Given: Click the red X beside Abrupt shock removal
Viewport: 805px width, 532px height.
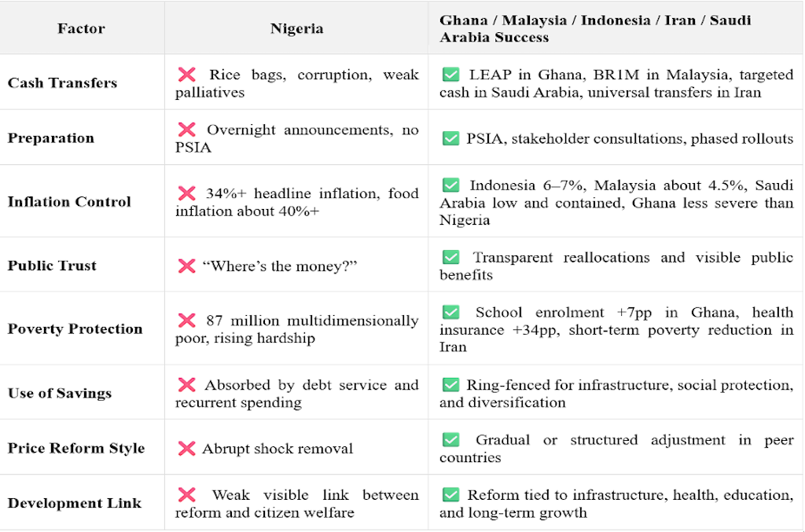Looking at the screenshot, I should (x=186, y=449).
